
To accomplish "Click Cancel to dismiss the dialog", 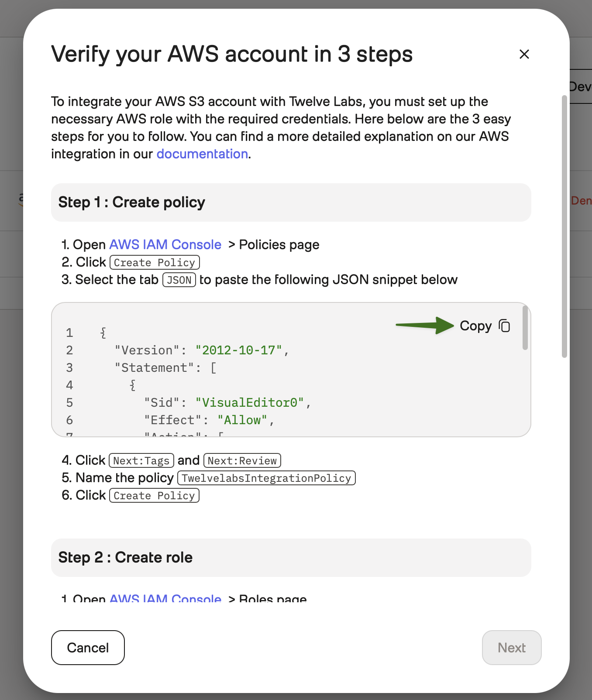I will click(x=88, y=648).
